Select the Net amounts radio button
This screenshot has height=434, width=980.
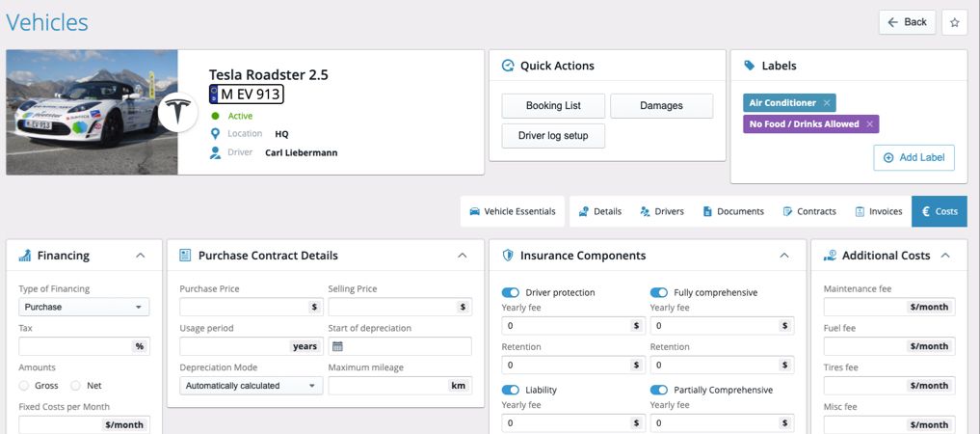[75, 386]
